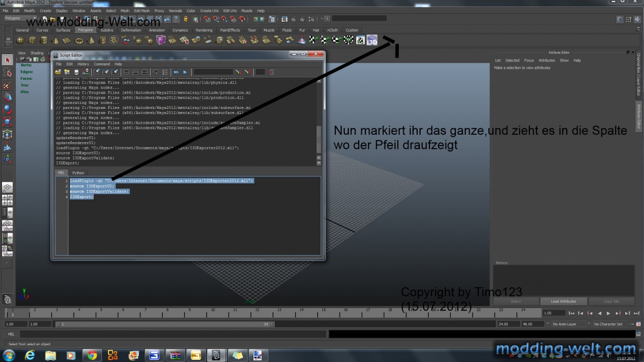Toggle echo all commands icon
Image resolution: width=644 pixels, height=362 pixels.
156,72
